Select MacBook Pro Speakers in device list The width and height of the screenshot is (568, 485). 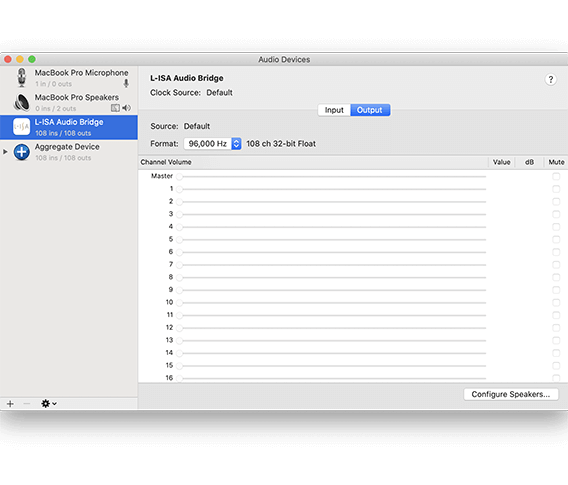click(x=69, y=103)
